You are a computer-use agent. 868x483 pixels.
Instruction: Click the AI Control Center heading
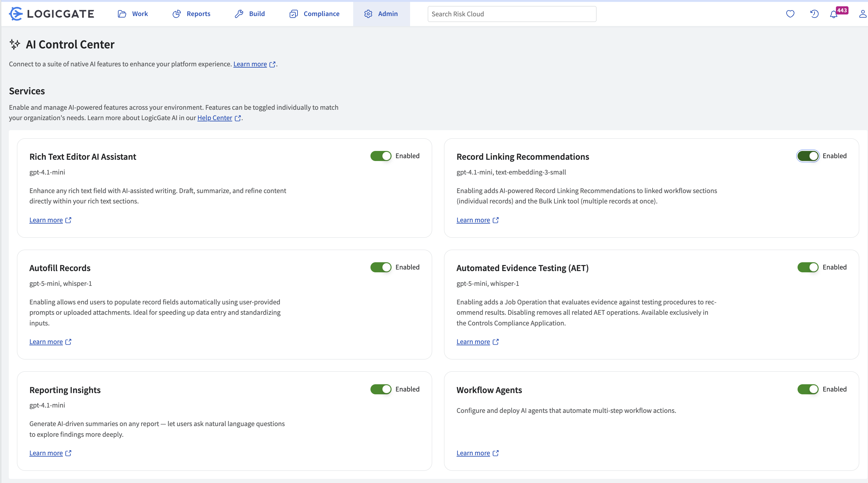pos(70,44)
